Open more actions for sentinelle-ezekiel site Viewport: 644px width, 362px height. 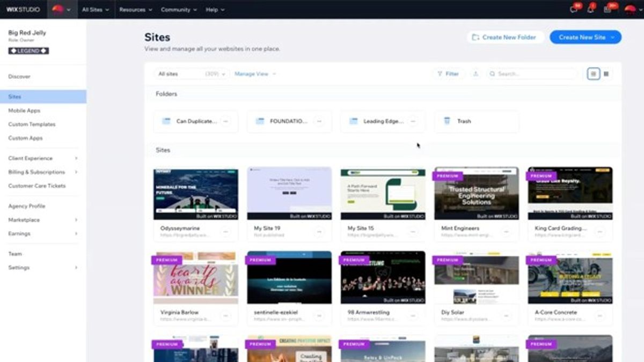pyautogui.click(x=319, y=316)
